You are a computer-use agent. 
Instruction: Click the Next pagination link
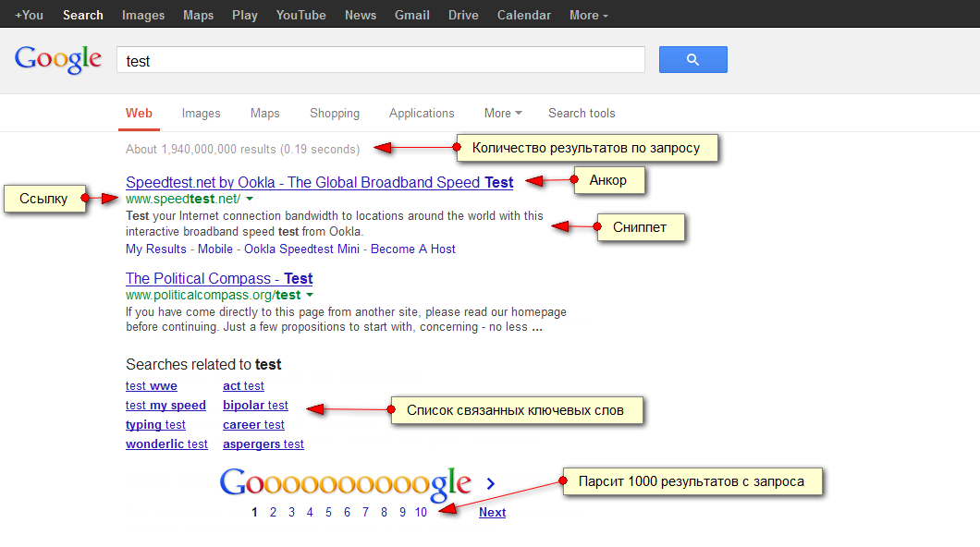(493, 512)
